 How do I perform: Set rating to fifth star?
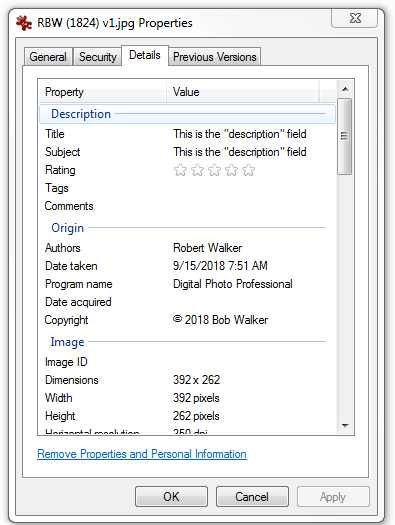248,170
